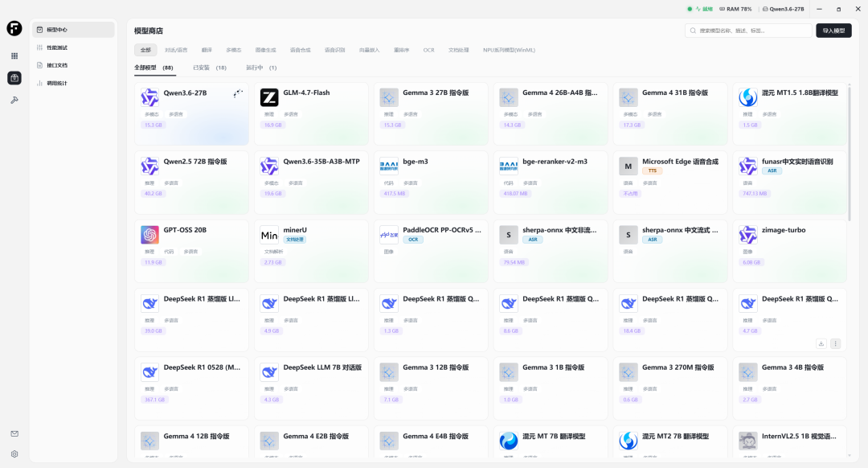
Task: Open the Gemma 3 270M 指令版 card title
Action: tap(678, 367)
